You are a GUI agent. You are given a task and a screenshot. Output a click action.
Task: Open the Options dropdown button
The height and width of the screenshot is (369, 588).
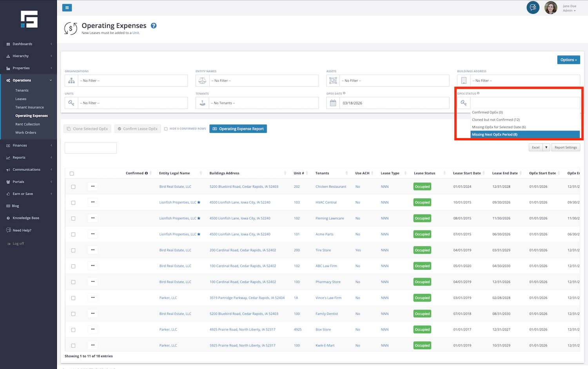coord(568,60)
